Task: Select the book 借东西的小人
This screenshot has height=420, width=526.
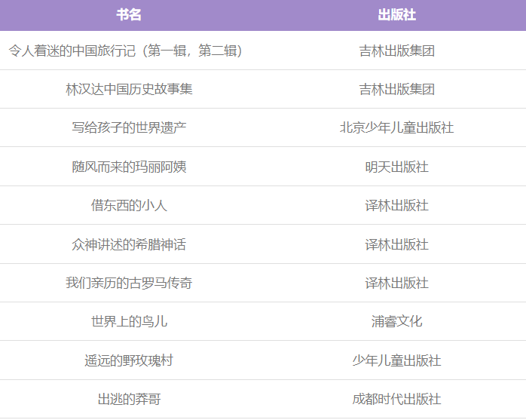Action: (x=129, y=205)
